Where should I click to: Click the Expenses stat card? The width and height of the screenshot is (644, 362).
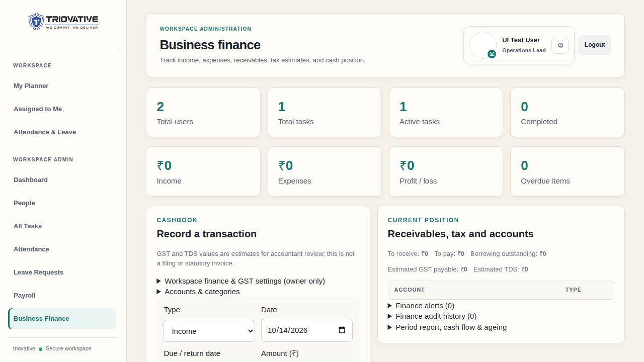325,171
